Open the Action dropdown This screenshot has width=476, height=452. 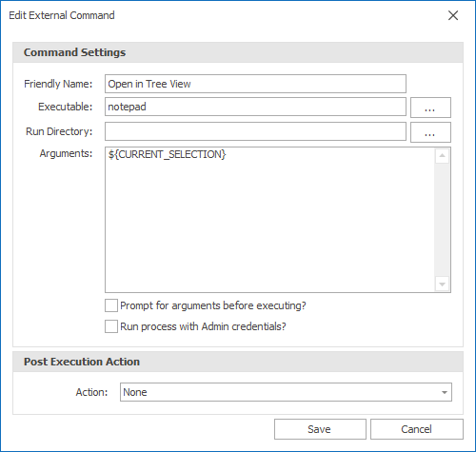(286, 392)
